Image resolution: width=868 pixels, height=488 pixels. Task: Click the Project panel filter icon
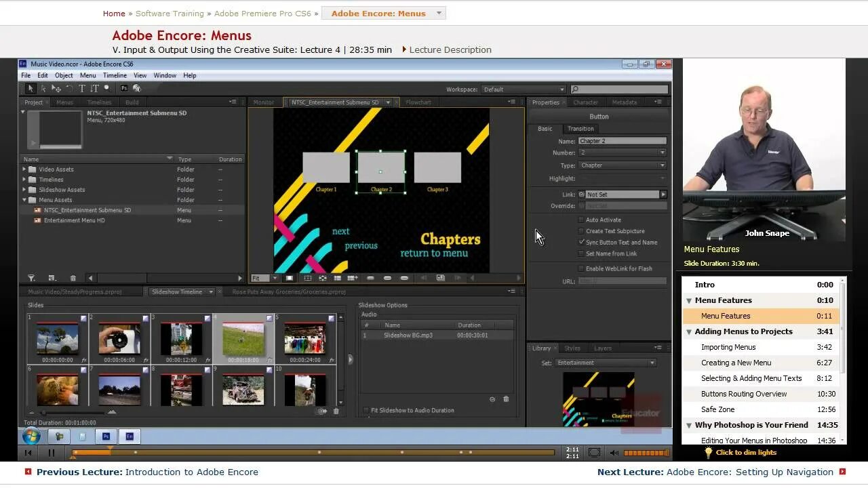coord(31,278)
